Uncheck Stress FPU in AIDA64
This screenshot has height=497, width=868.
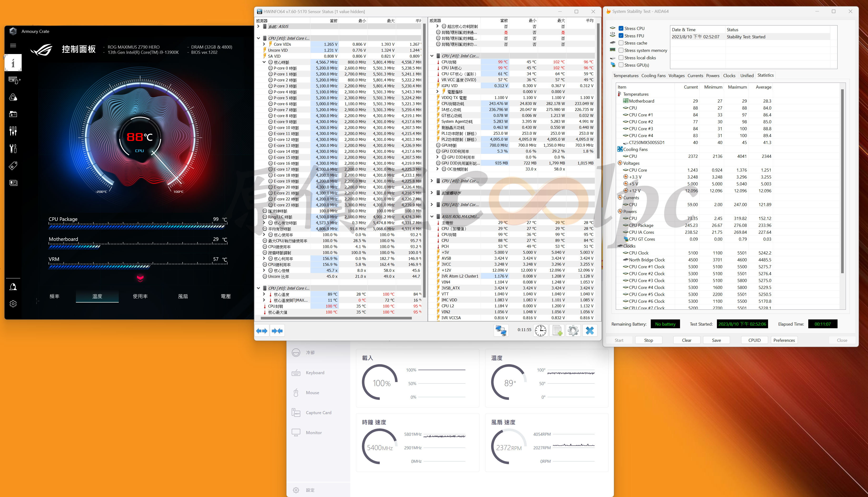pyautogui.click(x=621, y=35)
